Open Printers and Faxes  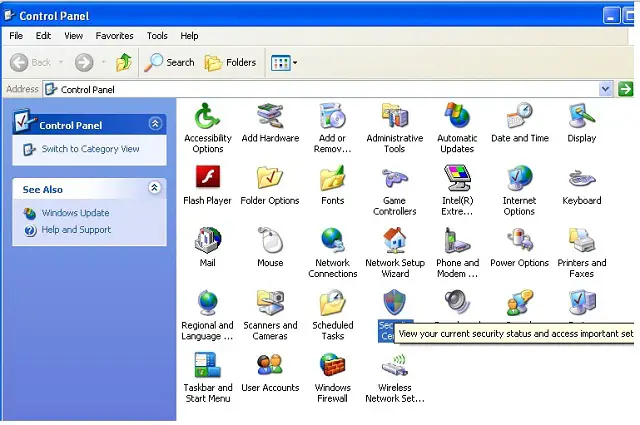[582, 253]
